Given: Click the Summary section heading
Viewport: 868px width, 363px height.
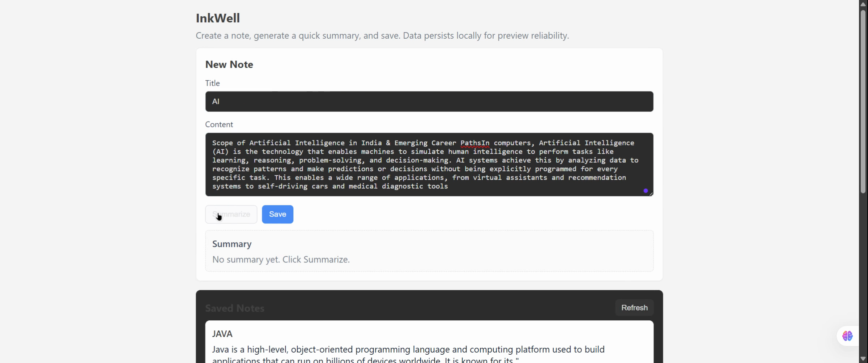Looking at the screenshot, I should 232,244.
